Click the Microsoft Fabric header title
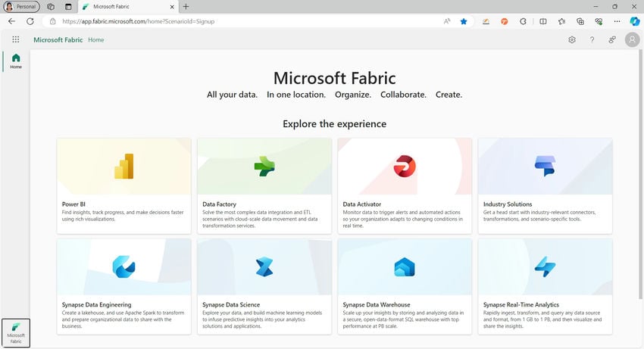The image size is (644, 349). click(x=58, y=39)
